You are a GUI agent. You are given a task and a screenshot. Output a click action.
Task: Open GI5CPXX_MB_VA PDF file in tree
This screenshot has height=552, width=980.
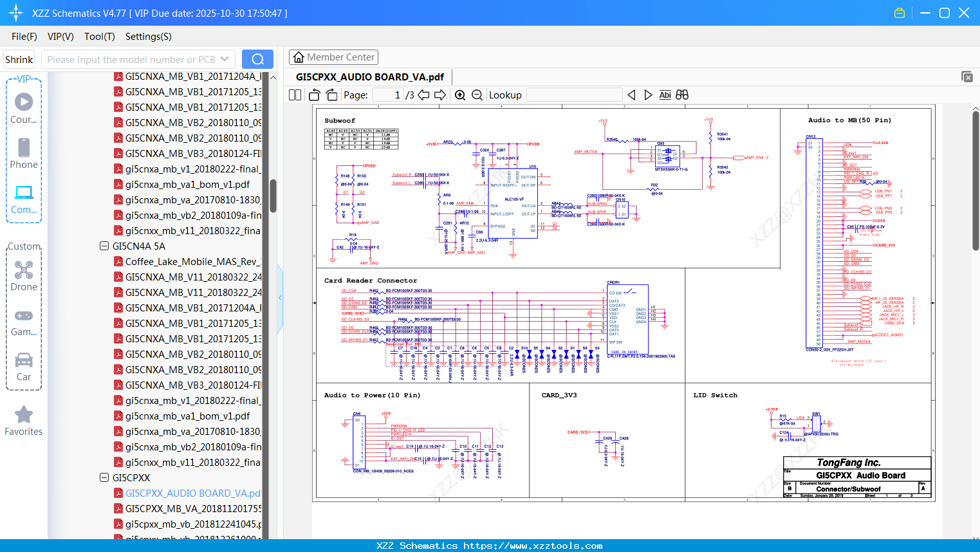(x=192, y=509)
